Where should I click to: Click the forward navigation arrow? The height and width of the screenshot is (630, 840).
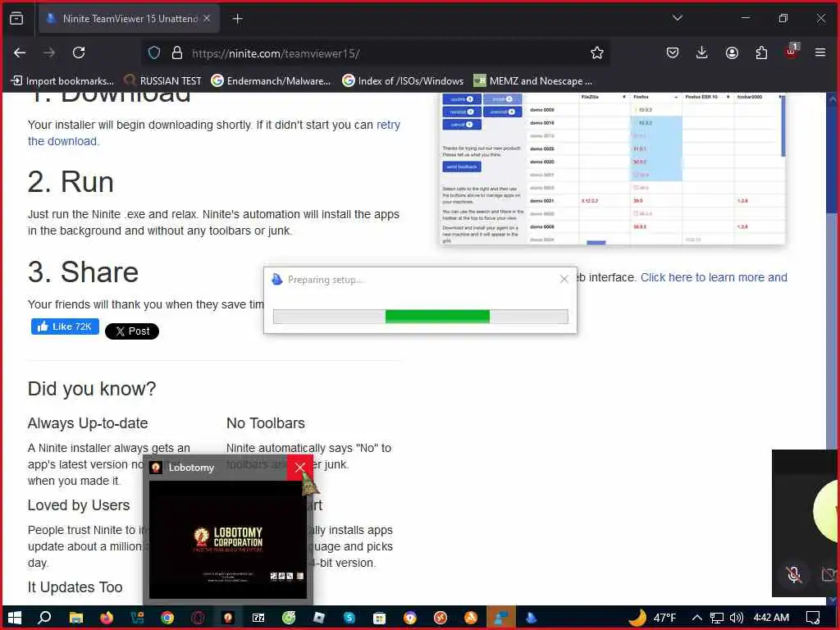(x=49, y=52)
